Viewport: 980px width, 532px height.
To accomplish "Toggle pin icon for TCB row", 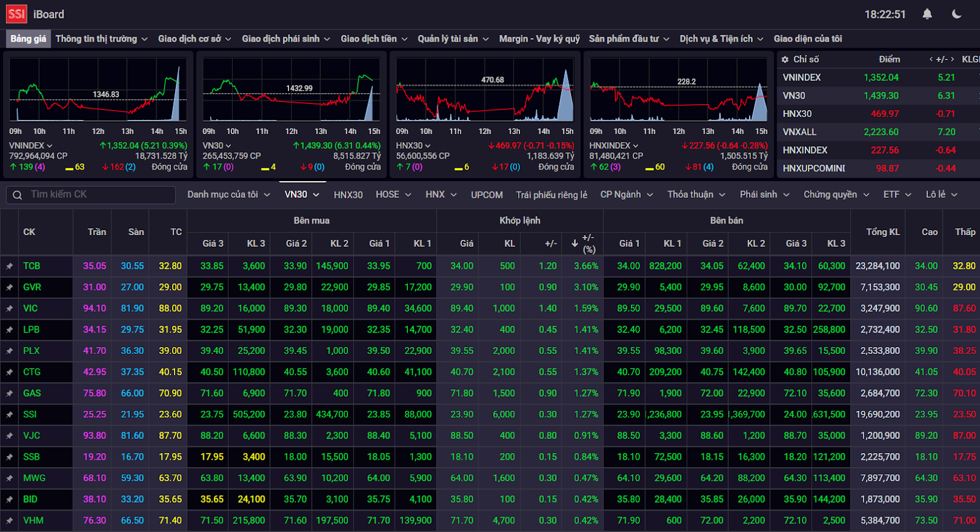I will coord(9,266).
